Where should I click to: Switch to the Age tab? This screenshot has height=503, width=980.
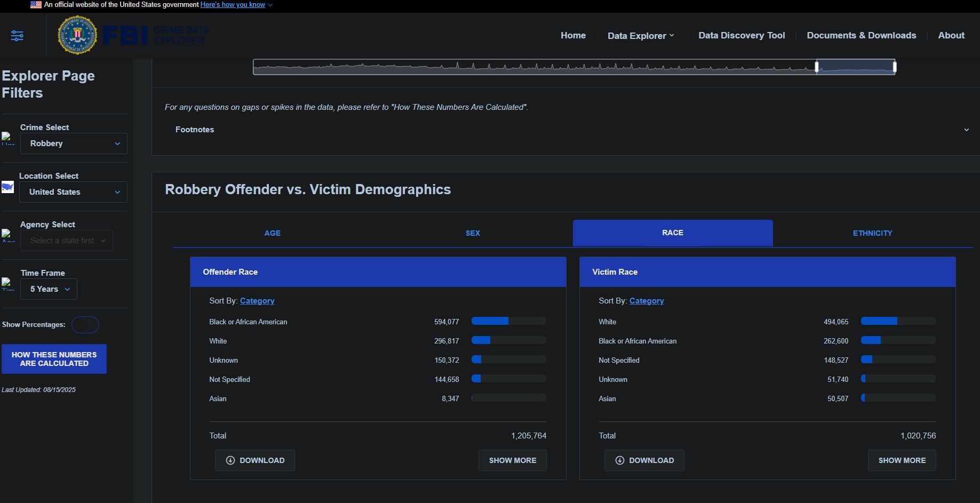coord(272,233)
